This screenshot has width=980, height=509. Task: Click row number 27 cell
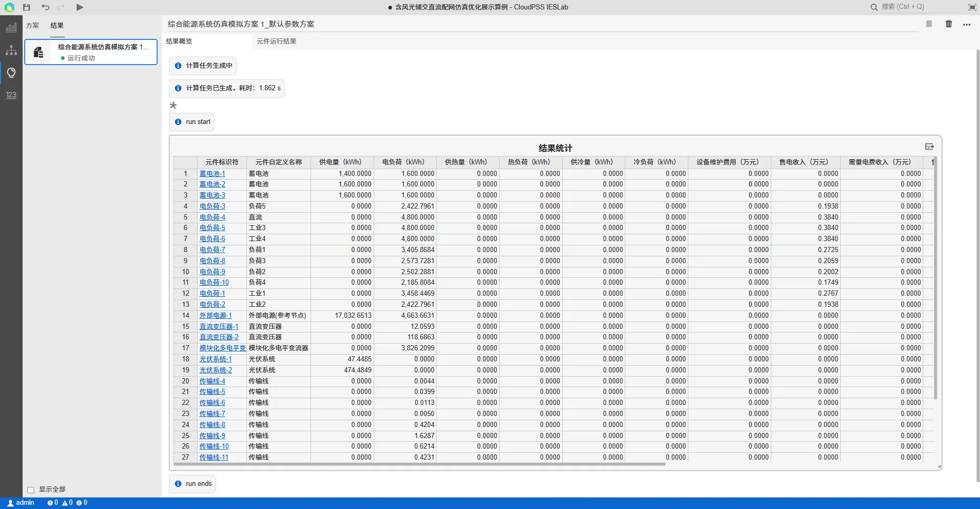point(185,458)
